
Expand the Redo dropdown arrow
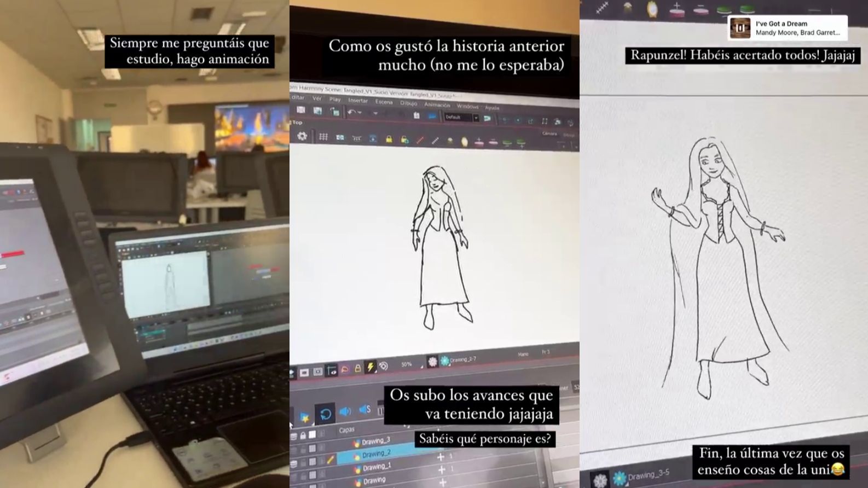click(375, 113)
